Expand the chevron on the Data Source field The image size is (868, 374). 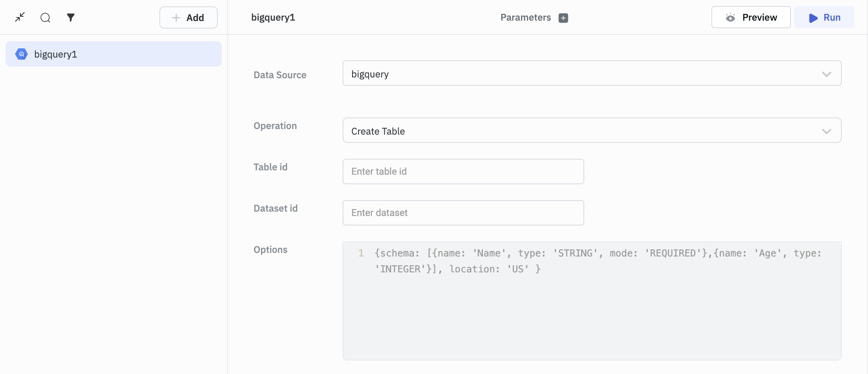click(826, 74)
